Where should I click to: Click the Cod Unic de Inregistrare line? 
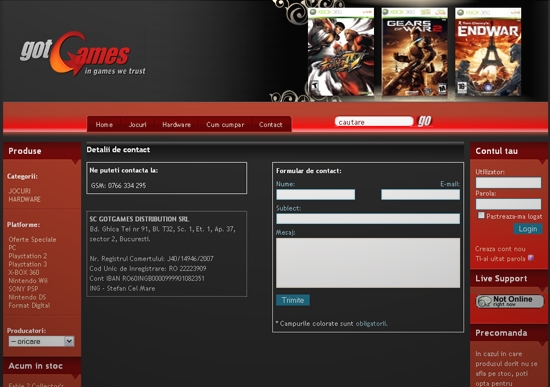(148, 268)
